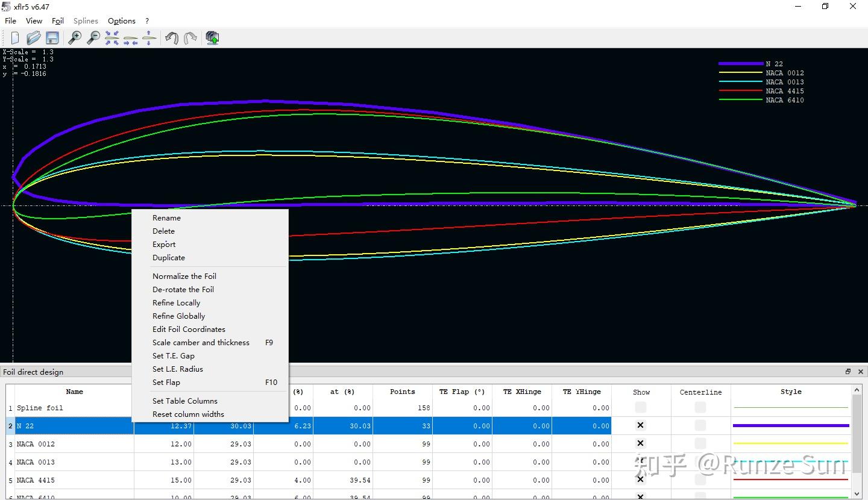Viewport: 868px width, 500px height.
Task: Zoom in using the magnifier plus icon
Action: (x=75, y=38)
